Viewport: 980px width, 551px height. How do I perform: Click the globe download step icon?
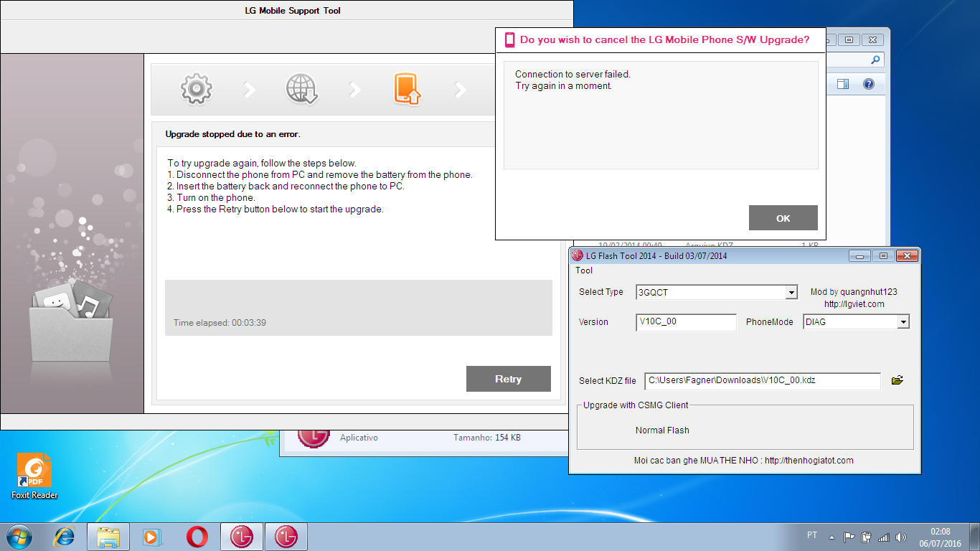click(302, 90)
